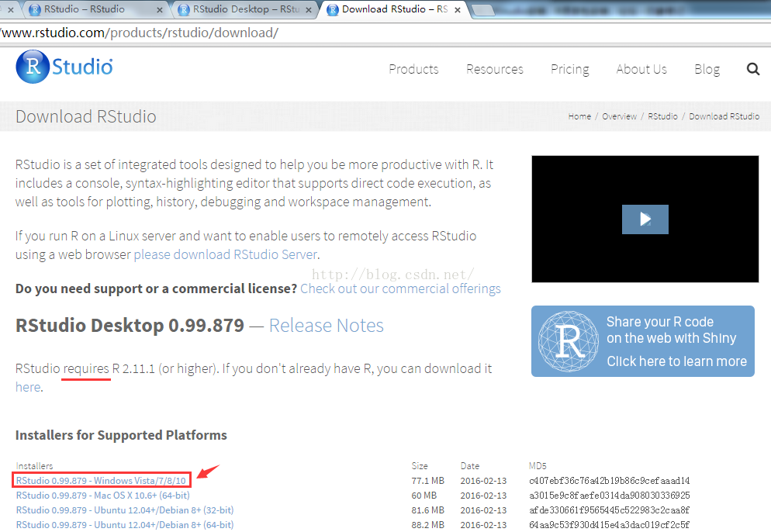Click the MD5 hash starting with c407ebf3
771x532 pixels.
click(x=609, y=480)
